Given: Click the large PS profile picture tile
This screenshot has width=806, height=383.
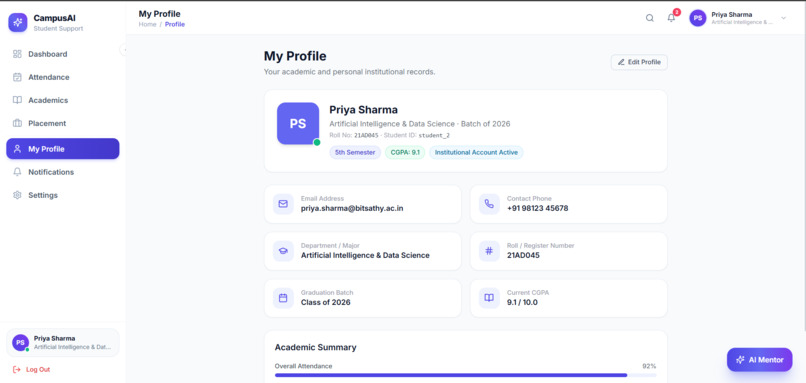Looking at the screenshot, I should (298, 123).
